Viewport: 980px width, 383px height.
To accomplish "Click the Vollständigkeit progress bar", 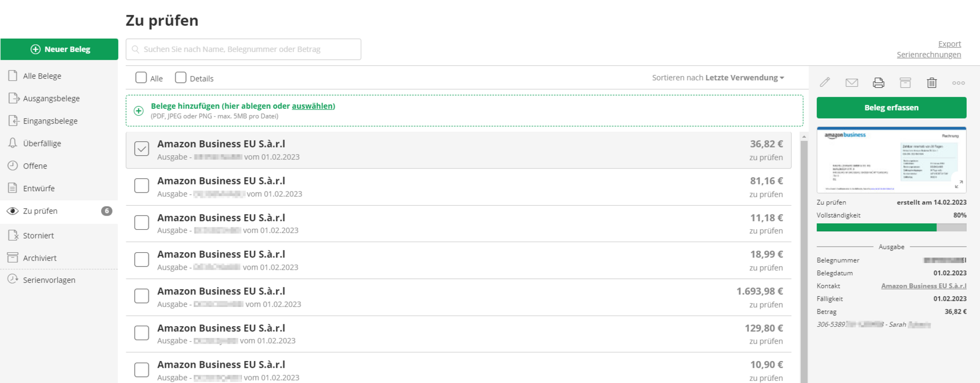I will [x=891, y=228].
